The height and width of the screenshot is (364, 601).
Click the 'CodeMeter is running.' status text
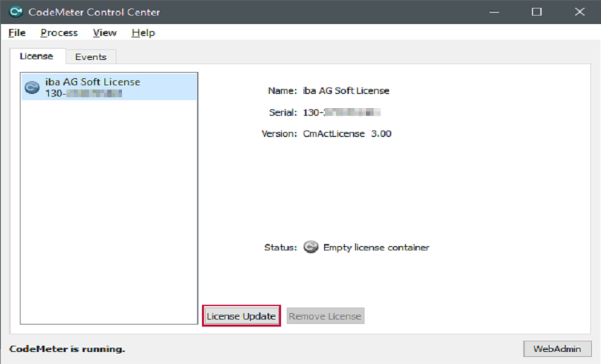[x=67, y=349]
